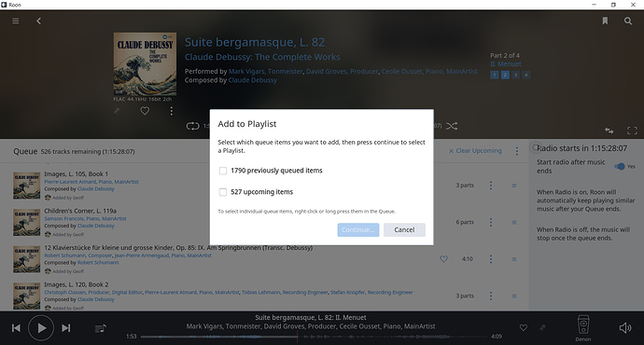Select Images, L. 105 thumbnail in queue

[27, 186]
